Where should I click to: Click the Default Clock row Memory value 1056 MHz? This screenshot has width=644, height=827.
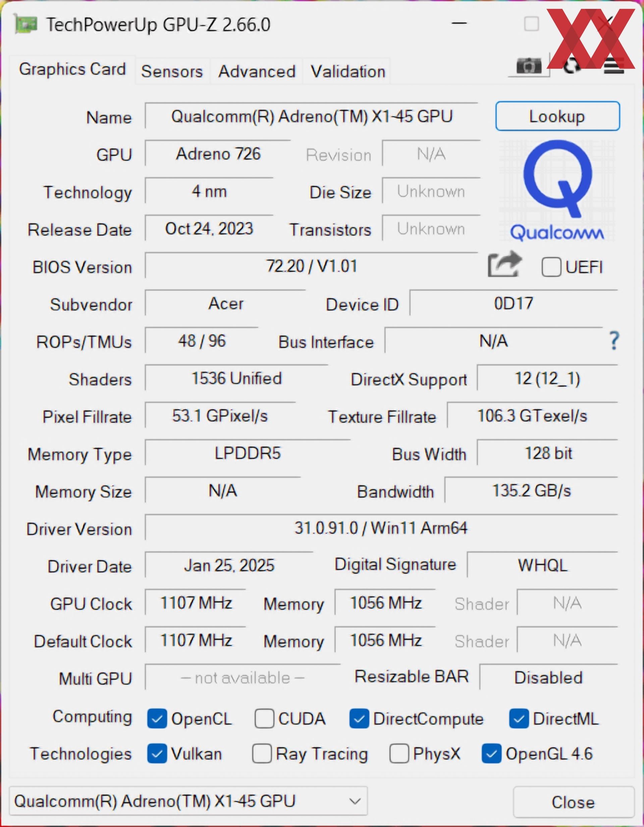coord(385,640)
